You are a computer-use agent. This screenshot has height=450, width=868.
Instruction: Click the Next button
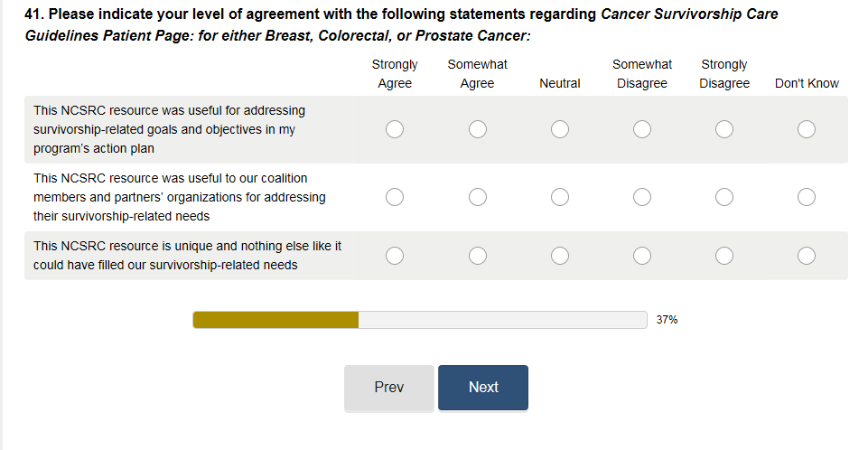pos(483,388)
